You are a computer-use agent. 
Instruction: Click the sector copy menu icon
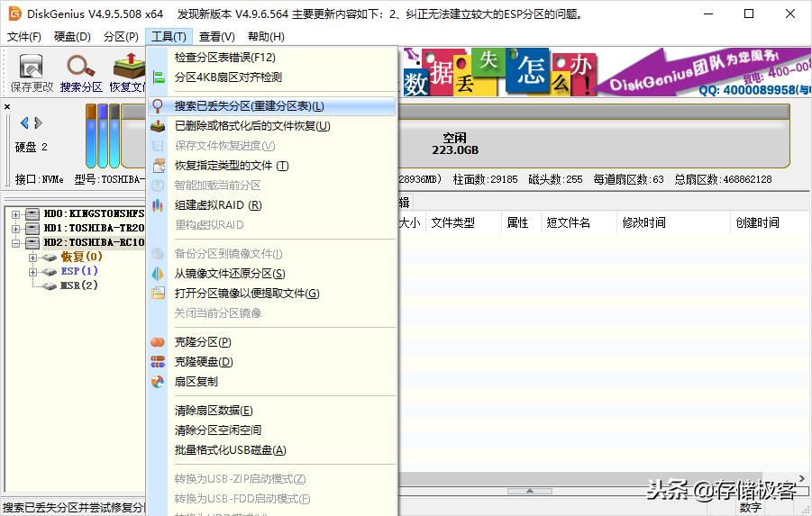pyautogui.click(x=158, y=382)
